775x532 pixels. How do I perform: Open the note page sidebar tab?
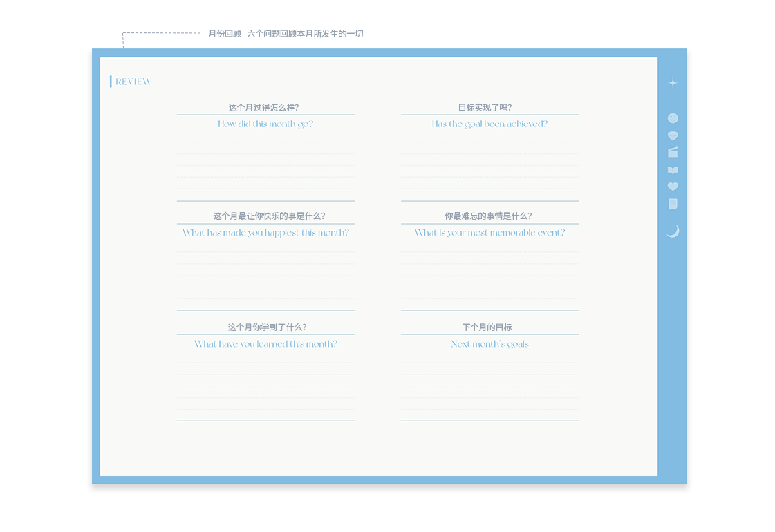673,204
